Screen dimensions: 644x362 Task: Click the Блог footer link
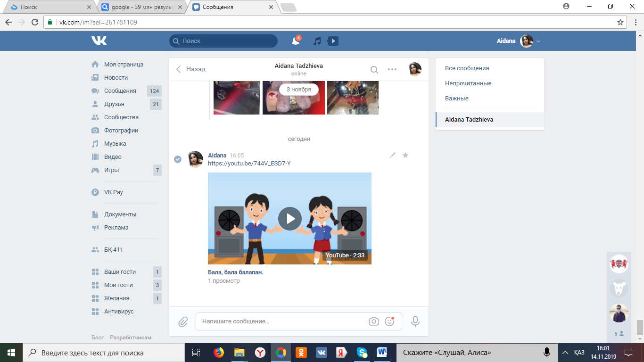tap(98, 337)
